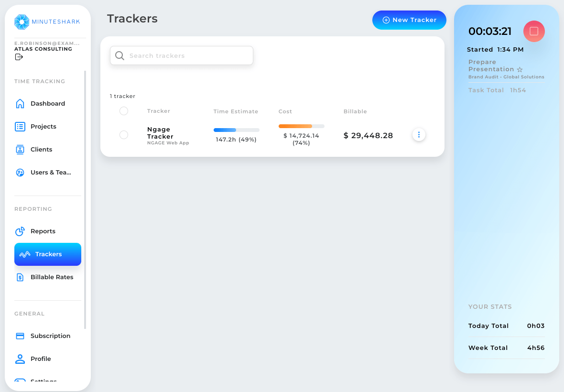Switch to the Dashboard section
564x392 pixels.
click(20, 103)
